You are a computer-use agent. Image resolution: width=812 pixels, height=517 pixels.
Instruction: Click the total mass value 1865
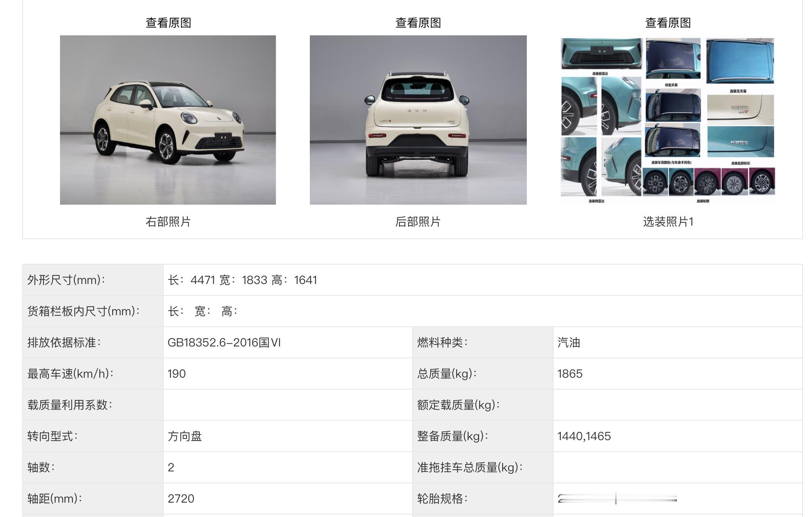570,374
